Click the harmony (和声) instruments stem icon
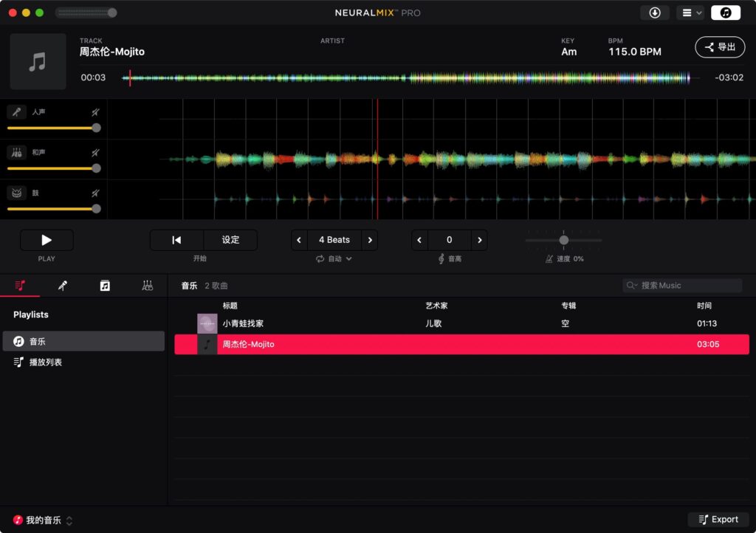The width and height of the screenshot is (756, 533). click(16, 153)
